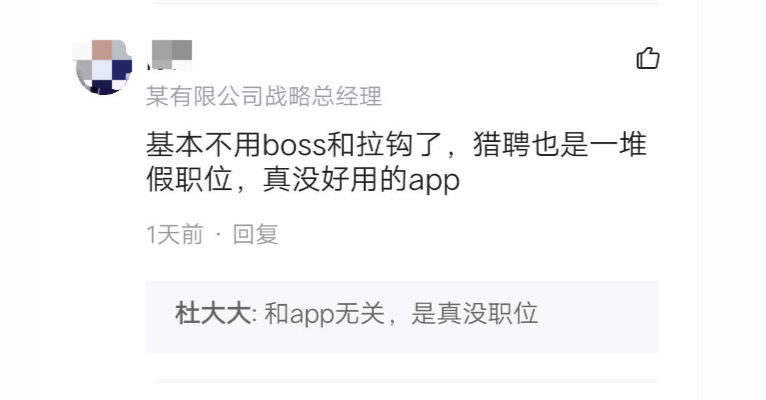The image size is (766, 400).
Task: Click comment's second line 假职位，真没好用的app
Action: [303, 180]
